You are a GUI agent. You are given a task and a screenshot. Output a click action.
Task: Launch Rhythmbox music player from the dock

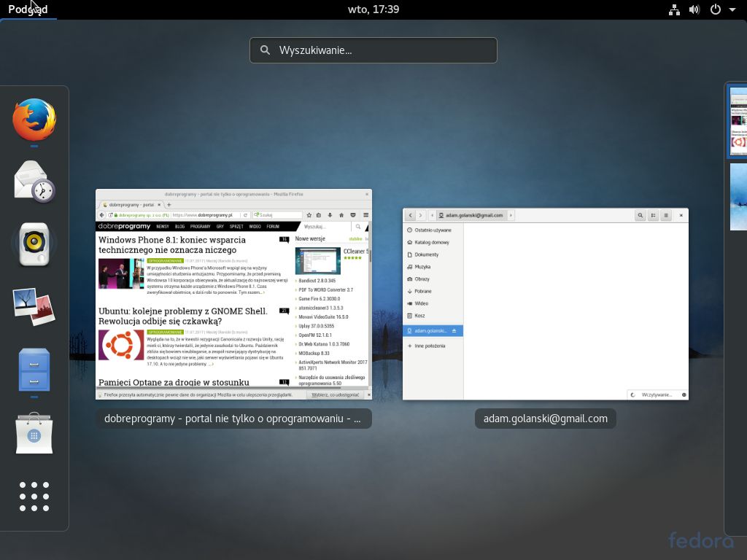point(34,243)
